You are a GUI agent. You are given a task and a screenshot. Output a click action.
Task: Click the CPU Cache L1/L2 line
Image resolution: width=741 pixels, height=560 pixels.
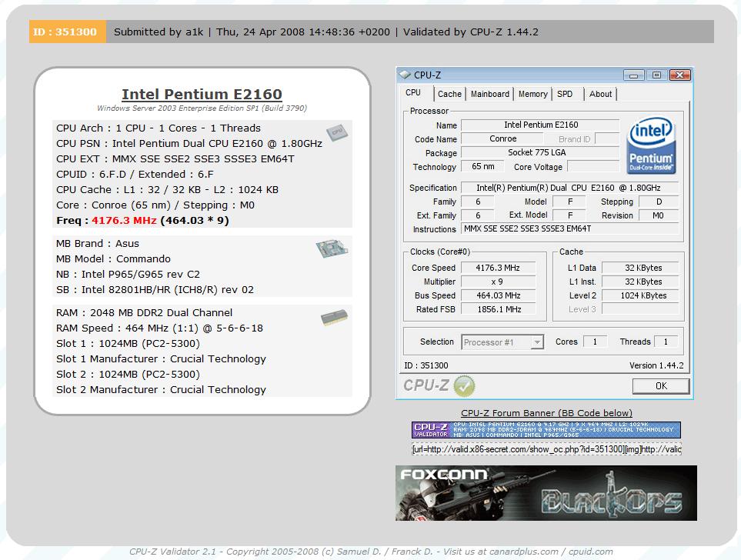pos(167,190)
